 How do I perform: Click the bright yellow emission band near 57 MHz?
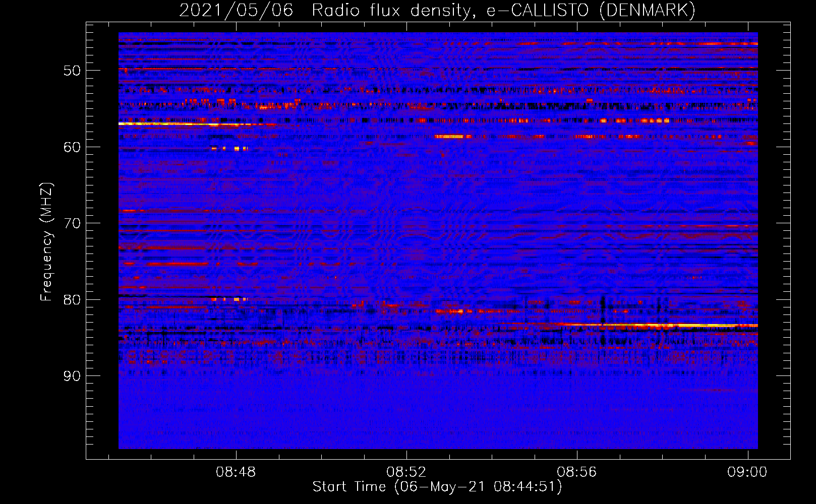(x=192, y=123)
